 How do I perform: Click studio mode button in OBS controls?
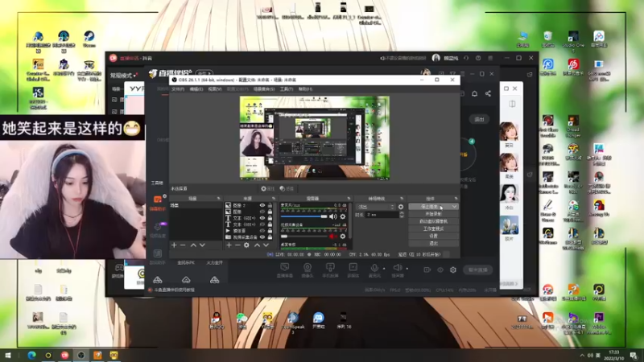[x=433, y=228]
